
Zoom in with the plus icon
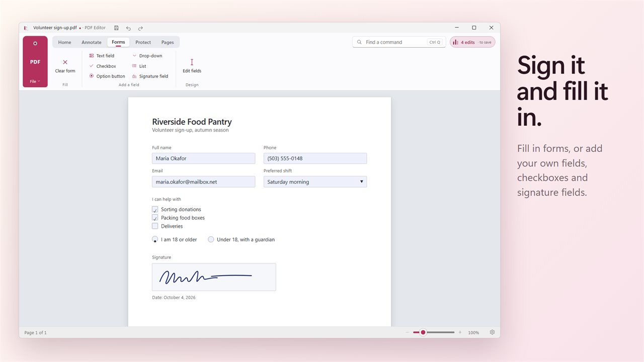[x=460, y=332]
